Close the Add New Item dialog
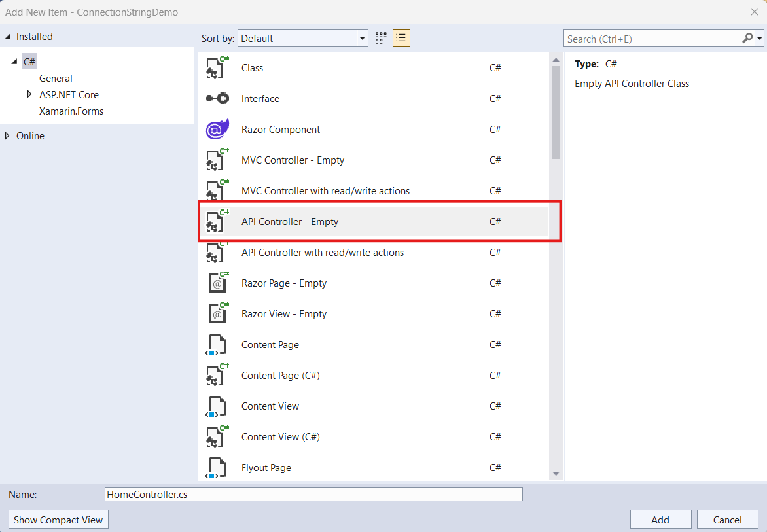The image size is (767, 532). coord(755,12)
